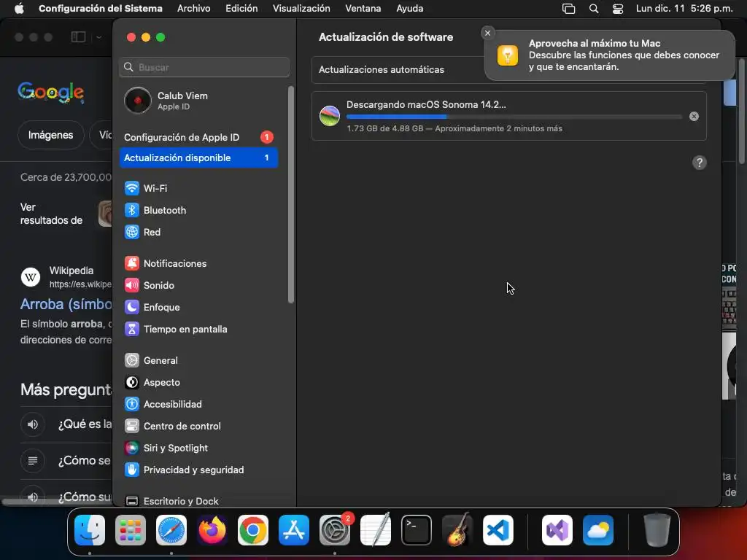The width and height of the screenshot is (747, 560).
Task: Open Google Chrome from the Dock
Action: [253, 530]
